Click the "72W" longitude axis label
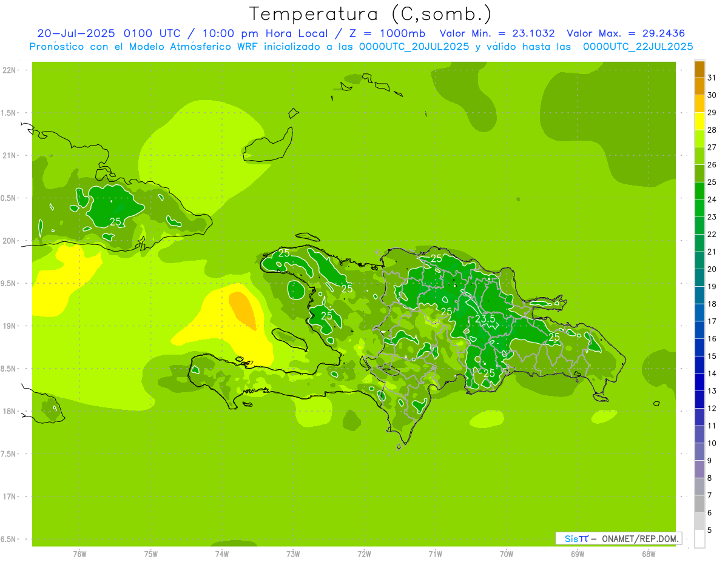Image resolution: width=728 pixels, height=562 pixels. [x=364, y=554]
